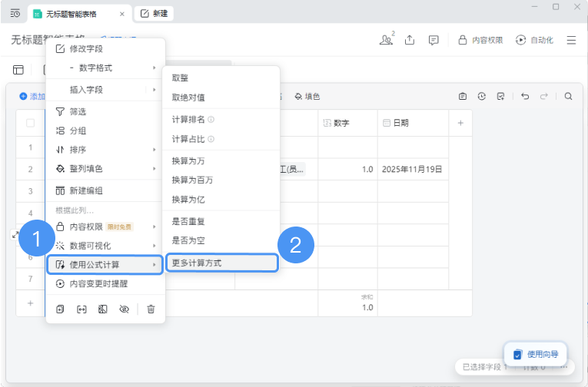Image resolution: width=588 pixels, height=387 pixels.
Task: Click the 日期 column header
Action: pyautogui.click(x=414, y=123)
